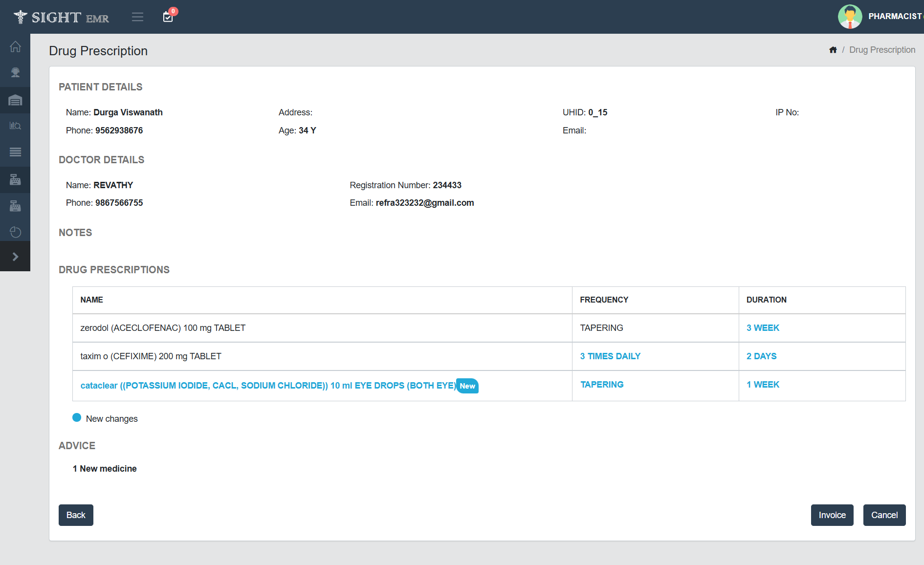Open the chart analytics search sidebar icon
Viewport: 924px width, 565px height.
(15, 126)
